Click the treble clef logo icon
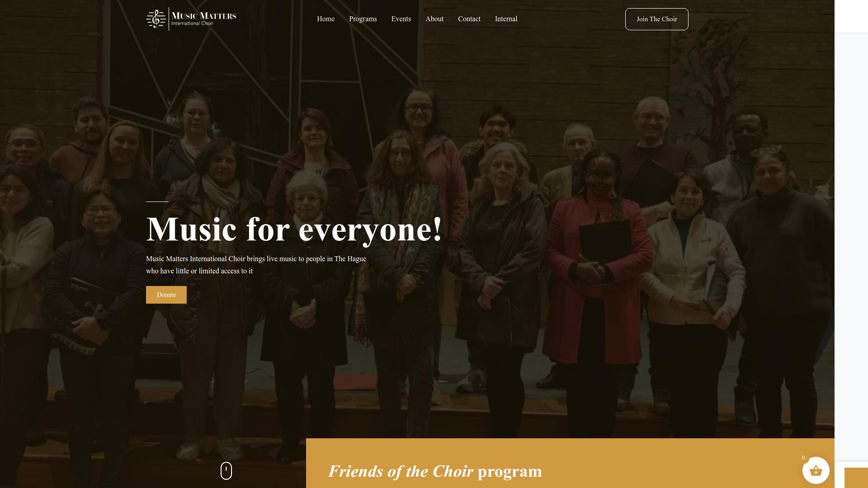 tap(156, 19)
